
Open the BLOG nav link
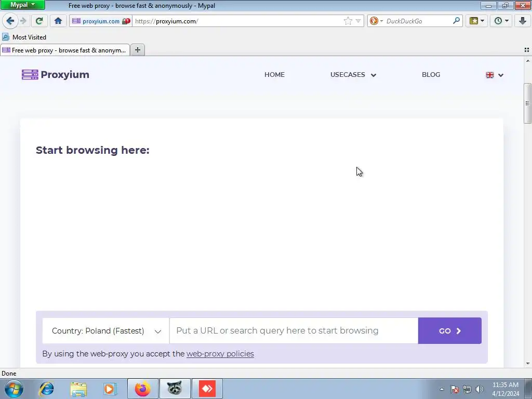(431, 75)
